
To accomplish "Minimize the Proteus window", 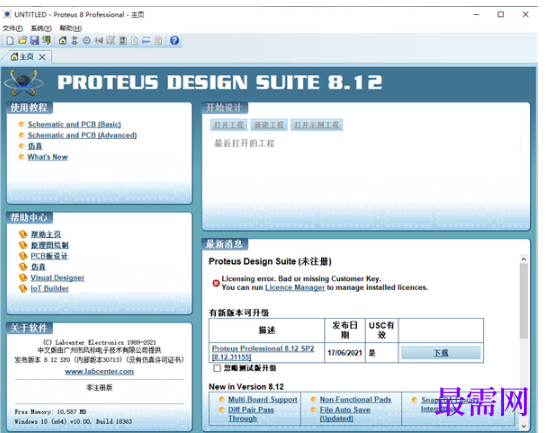I will click(476, 14).
